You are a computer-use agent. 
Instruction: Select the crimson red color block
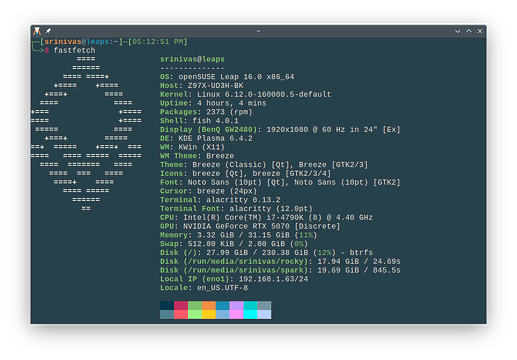tap(181, 306)
